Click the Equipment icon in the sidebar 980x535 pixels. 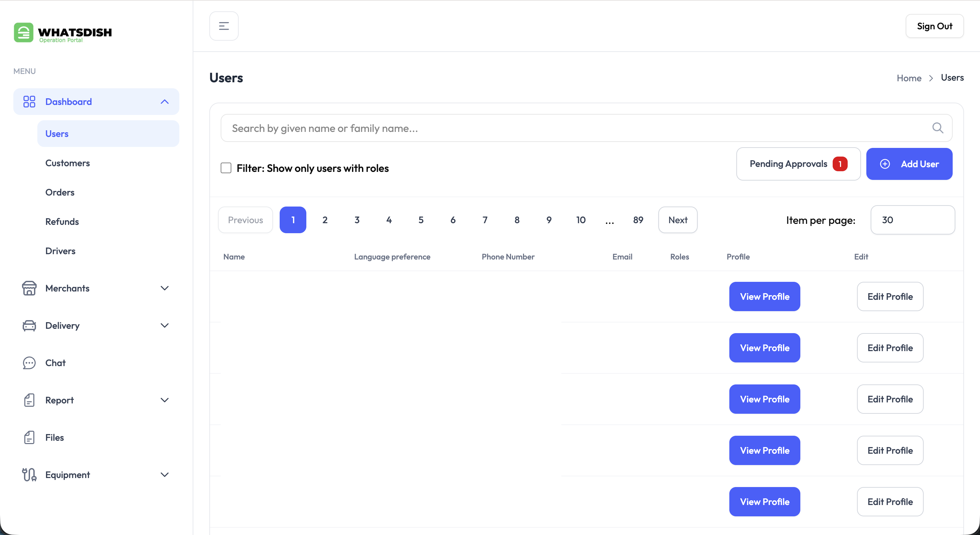pyautogui.click(x=29, y=475)
